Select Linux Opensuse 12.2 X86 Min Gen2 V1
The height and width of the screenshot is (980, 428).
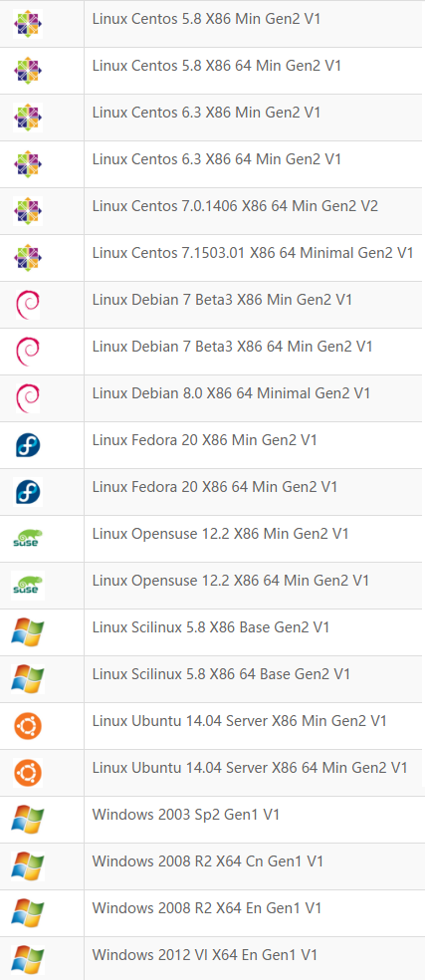[x=221, y=534]
